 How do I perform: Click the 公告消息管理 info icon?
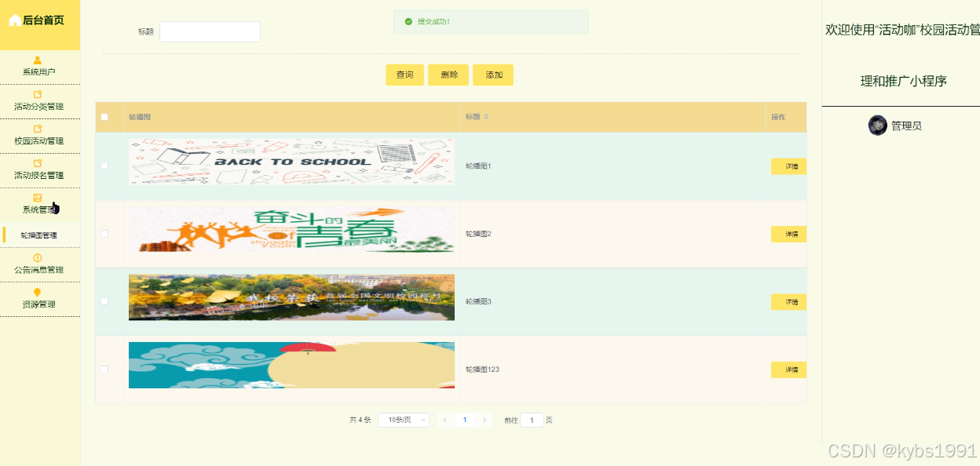click(x=38, y=257)
